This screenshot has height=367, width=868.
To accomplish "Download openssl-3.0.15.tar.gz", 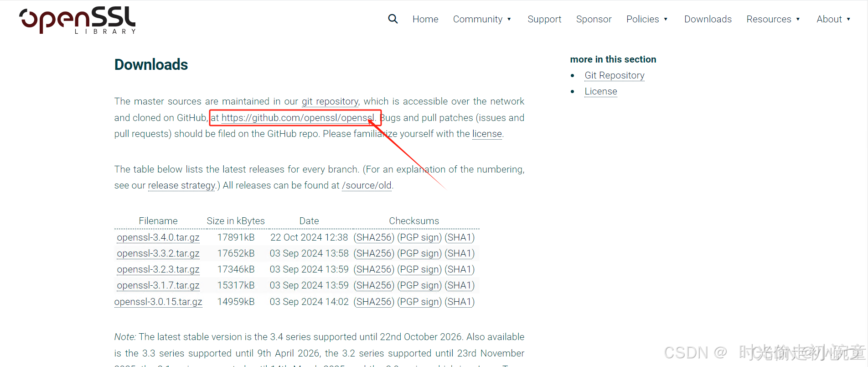I will pos(158,302).
